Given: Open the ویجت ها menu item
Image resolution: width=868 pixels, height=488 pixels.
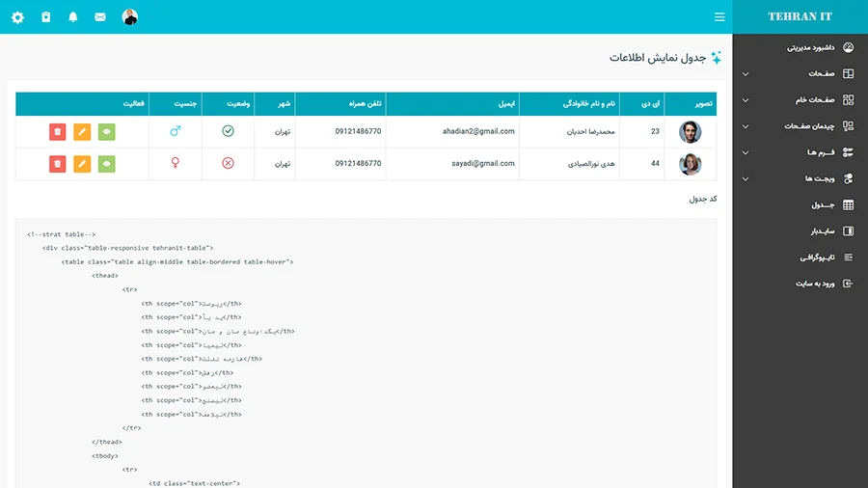Looking at the screenshot, I should click(x=820, y=178).
